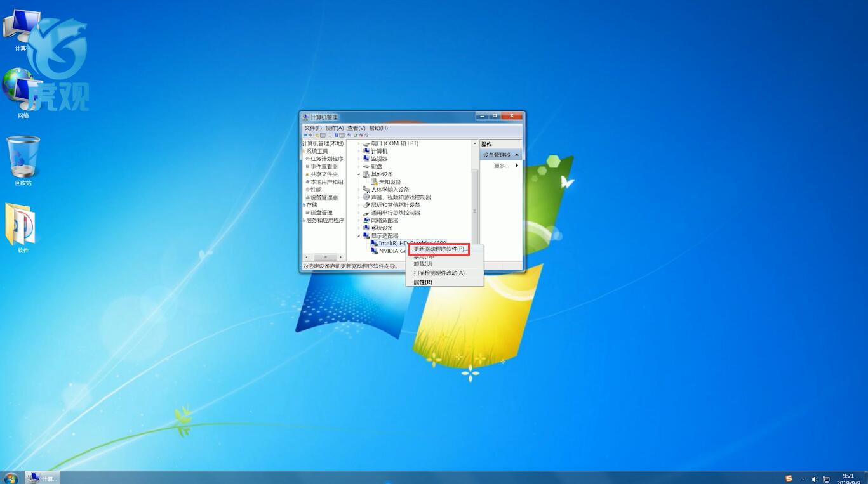The image size is (868, 484).
Task: Click the 网络适配器 category icon
Action: click(366, 220)
